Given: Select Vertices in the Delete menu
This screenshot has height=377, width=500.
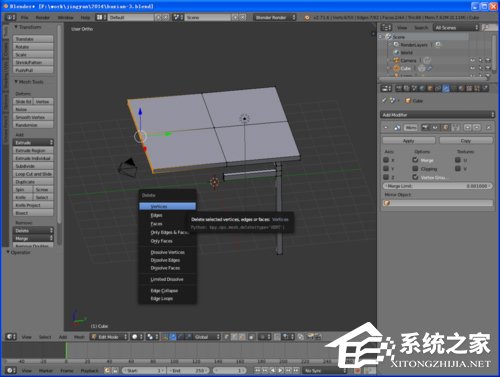Looking at the screenshot, I should [167, 206].
